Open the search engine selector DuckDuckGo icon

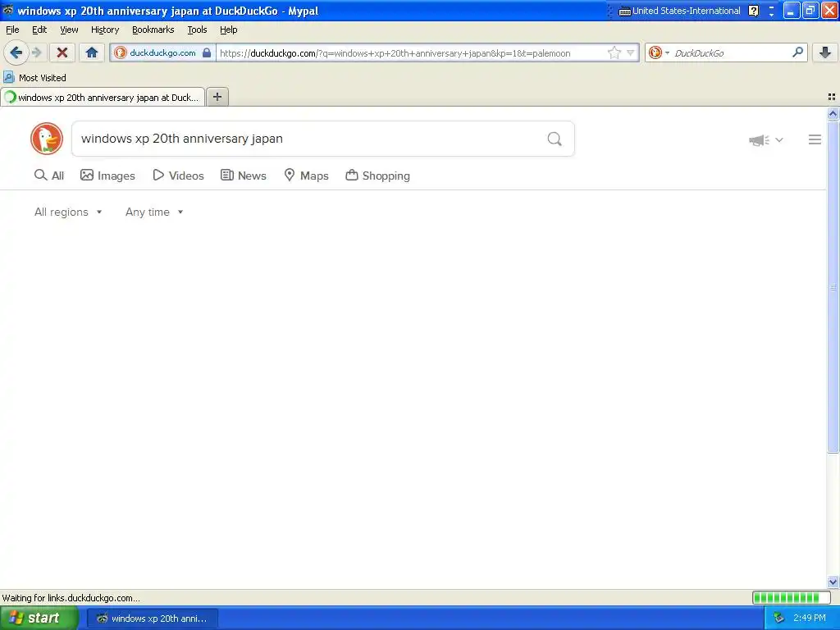(659, 52)
